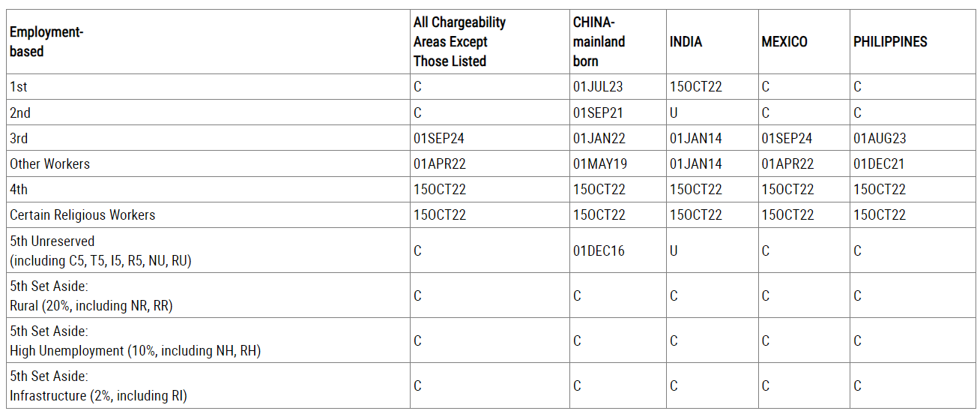Image resolution: width=980 pixels, height=414 pixels.
Task: Select the 01SEP21 date in the 2nd row
Action: [x=599, y=113]
